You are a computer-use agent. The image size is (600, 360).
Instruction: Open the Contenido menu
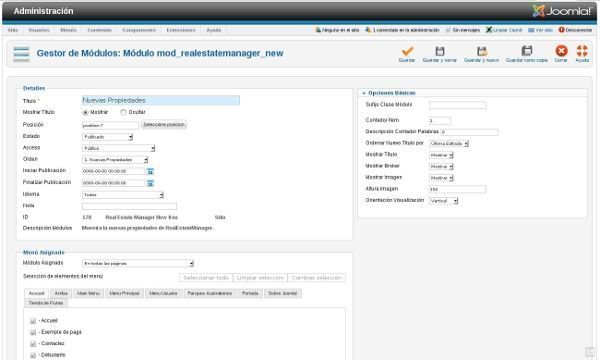pos(99,30)
